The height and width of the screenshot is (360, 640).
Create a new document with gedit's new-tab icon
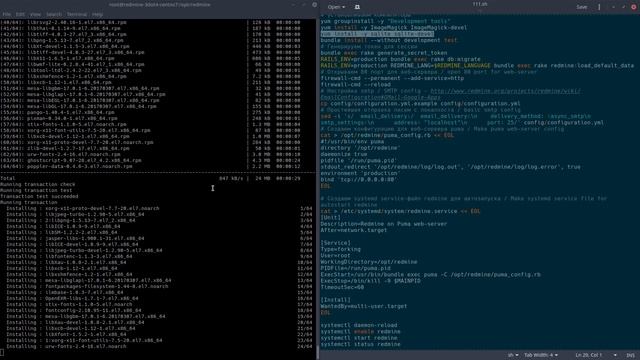(x=357, y=7)
